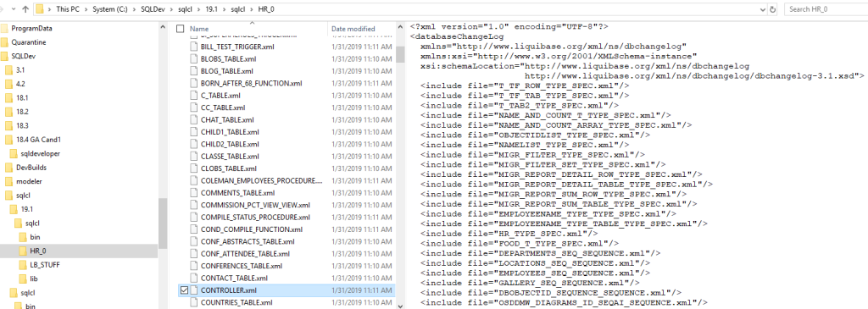Sort files by Name column
Image resolution: width=868 pixels, height=309 pixels.
(x=199, y=29)
